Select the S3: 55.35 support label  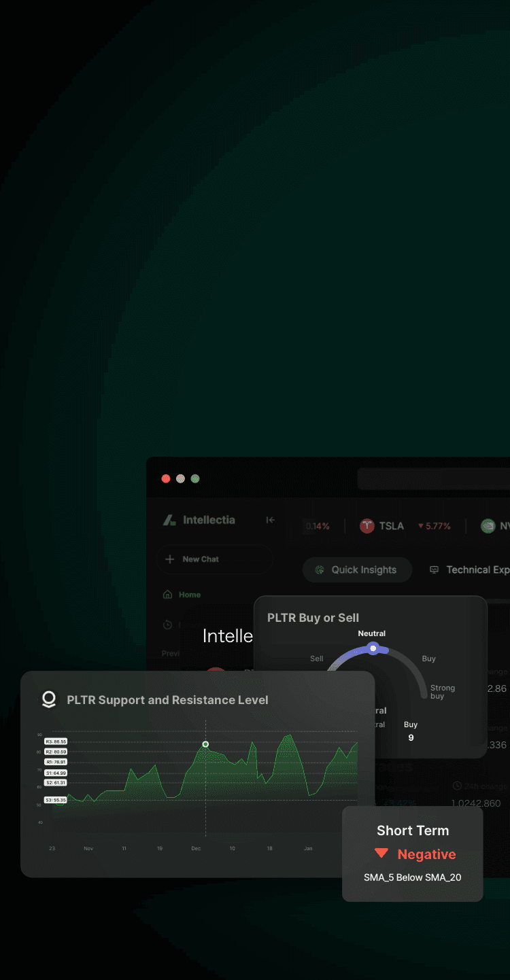(x=56, y=800)
